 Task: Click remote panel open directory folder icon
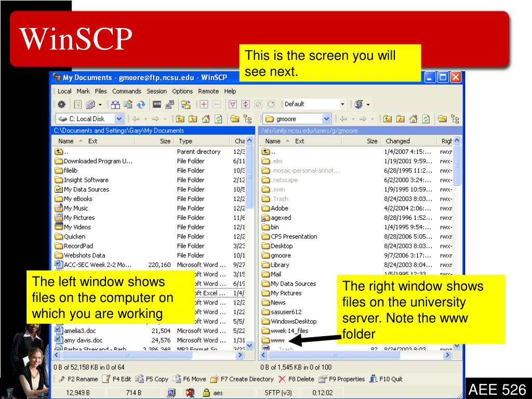(442, 119)
